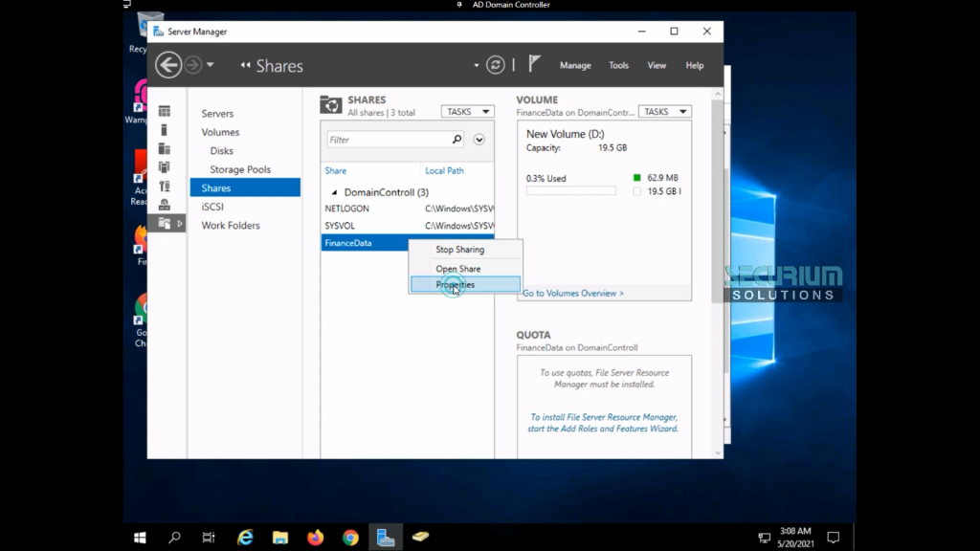Go back with the back arrow button
This screenshot has height=551, width=980.
pyautogui.click(x=168, y=65)
